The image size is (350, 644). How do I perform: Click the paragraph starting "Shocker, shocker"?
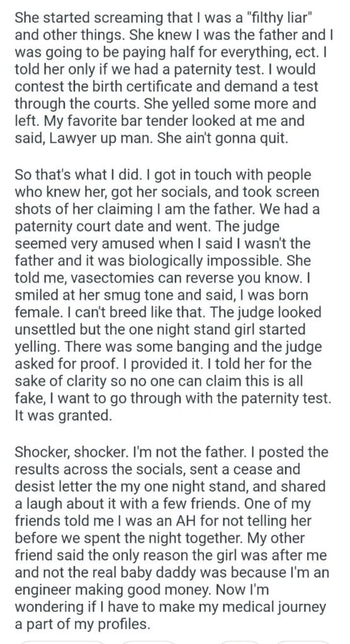pos(172,538)
